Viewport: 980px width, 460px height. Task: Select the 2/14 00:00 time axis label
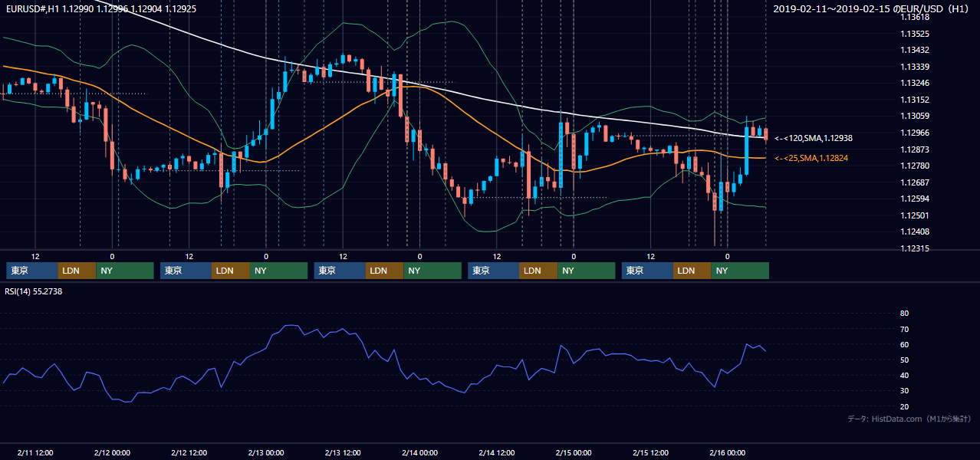click(419, 453)
